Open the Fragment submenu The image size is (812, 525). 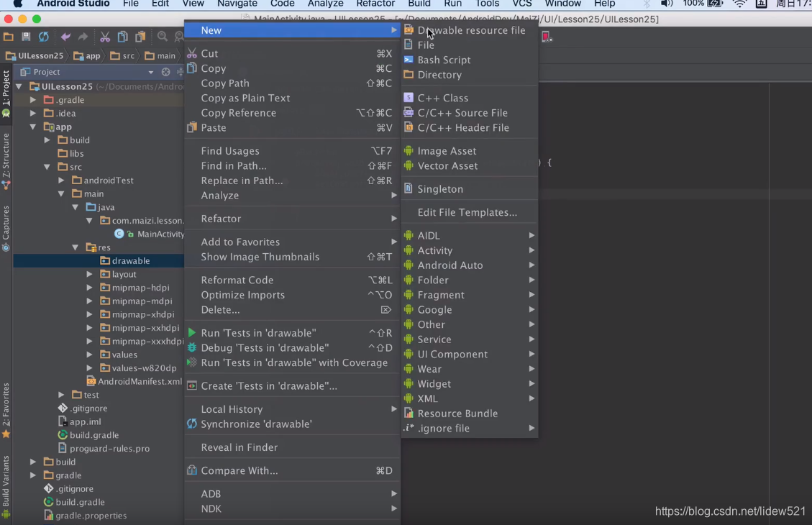469,295
